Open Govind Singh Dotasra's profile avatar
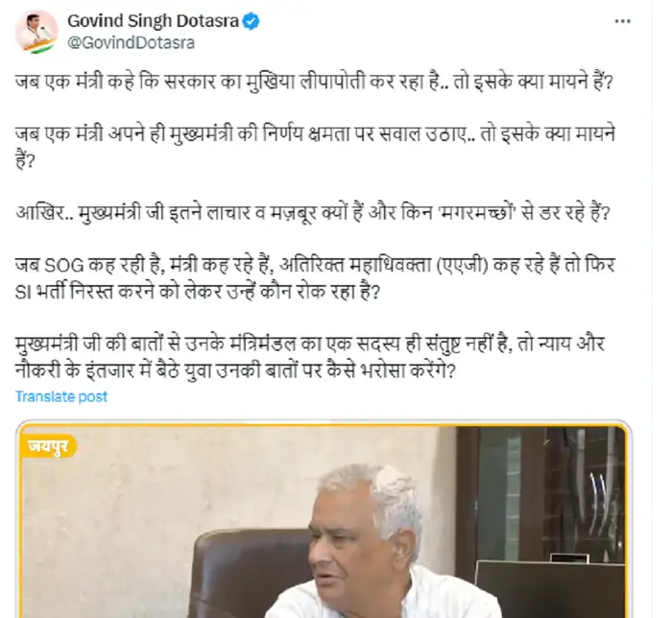672x618 pixels. point(36,32)
